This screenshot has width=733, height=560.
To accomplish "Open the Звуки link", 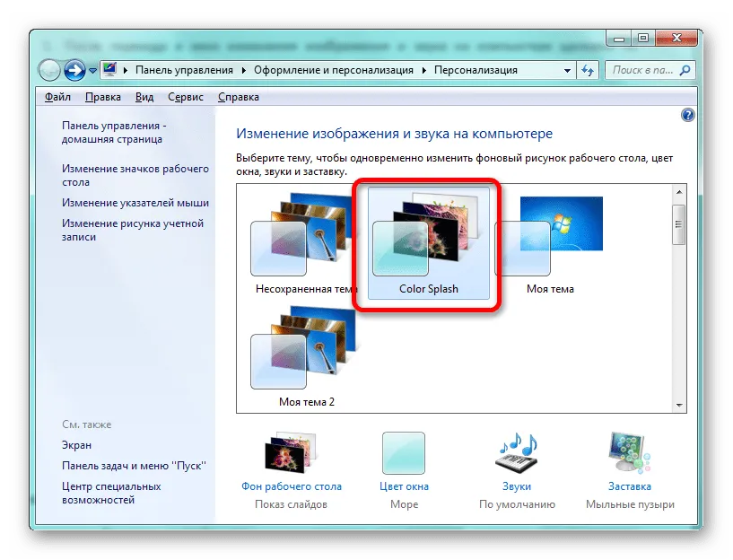I will (x=517, y=486).
